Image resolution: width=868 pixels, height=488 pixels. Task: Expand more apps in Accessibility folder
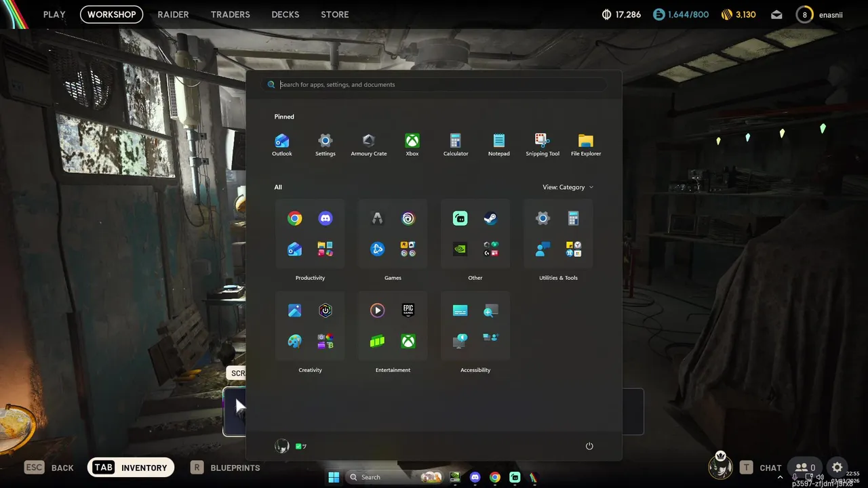pos(491,337)
